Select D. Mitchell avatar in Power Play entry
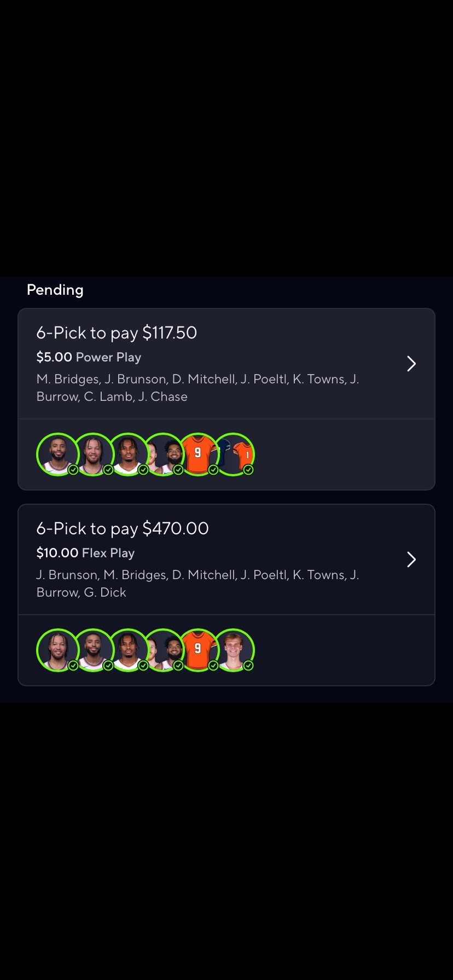 pos(127,454)
